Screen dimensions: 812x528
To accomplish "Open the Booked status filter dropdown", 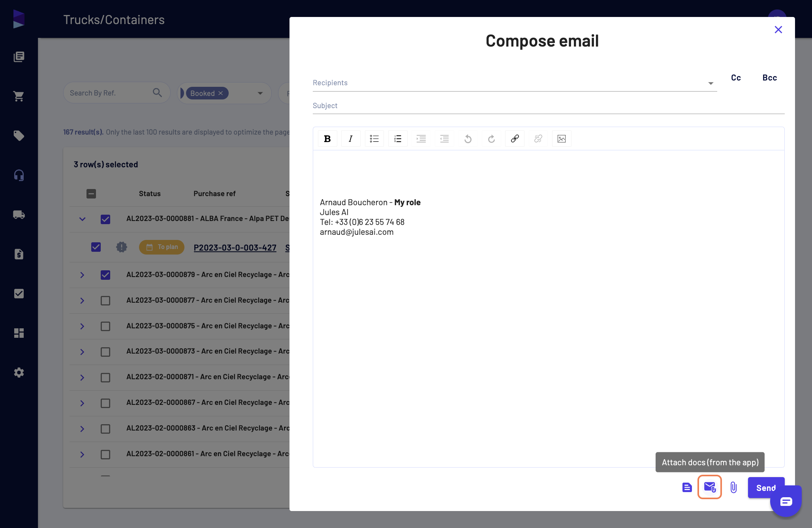I will coord(260,94).
